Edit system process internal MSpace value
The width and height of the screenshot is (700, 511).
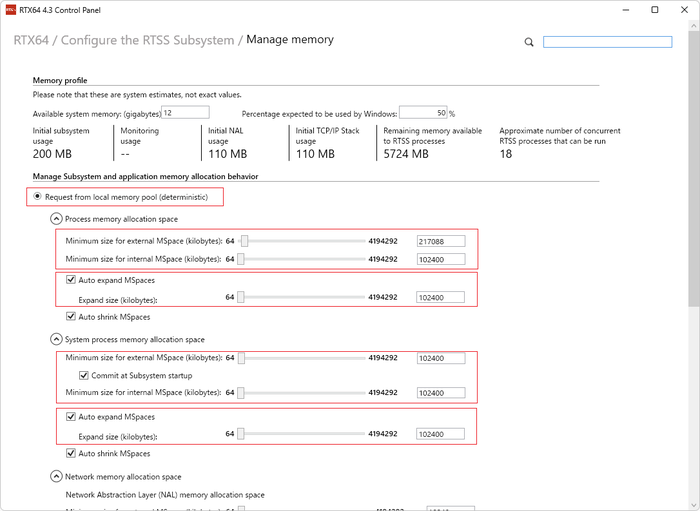point(441,393)
